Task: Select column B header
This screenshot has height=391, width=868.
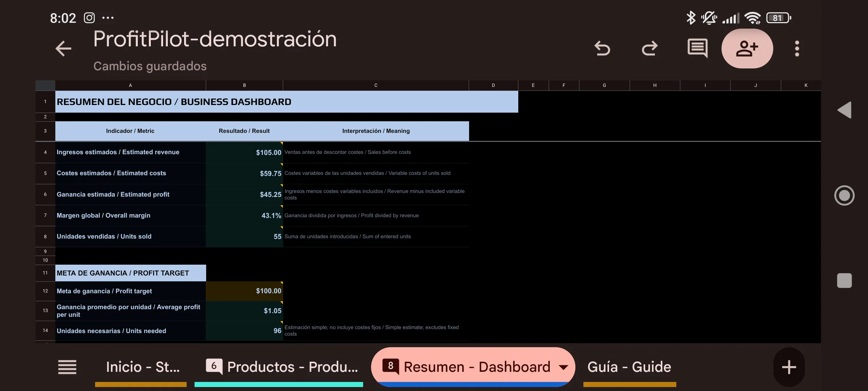Action: point(244,85)
